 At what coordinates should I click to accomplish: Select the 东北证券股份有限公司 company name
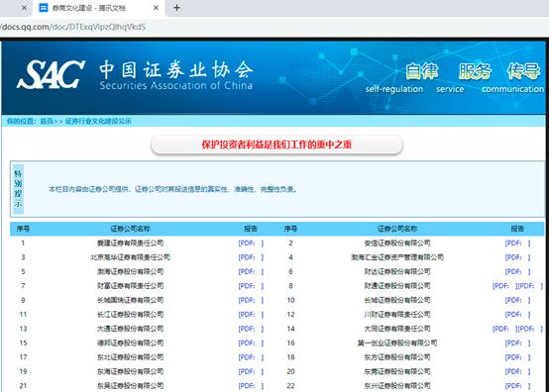tap(130, 357)
